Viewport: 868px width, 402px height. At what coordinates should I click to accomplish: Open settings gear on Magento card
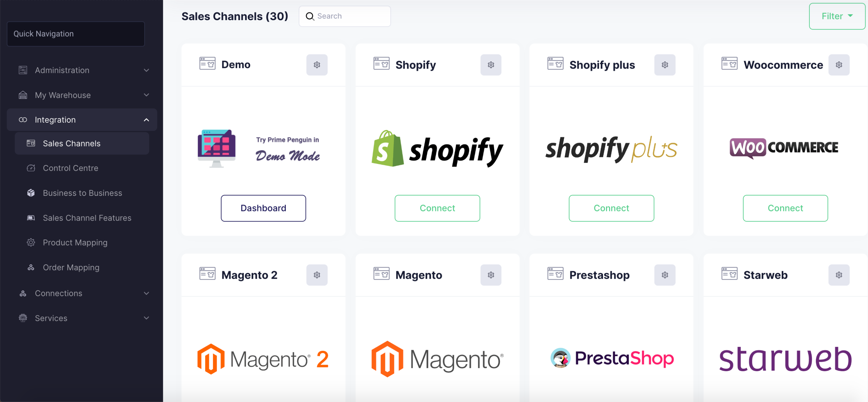pos(491,275)
